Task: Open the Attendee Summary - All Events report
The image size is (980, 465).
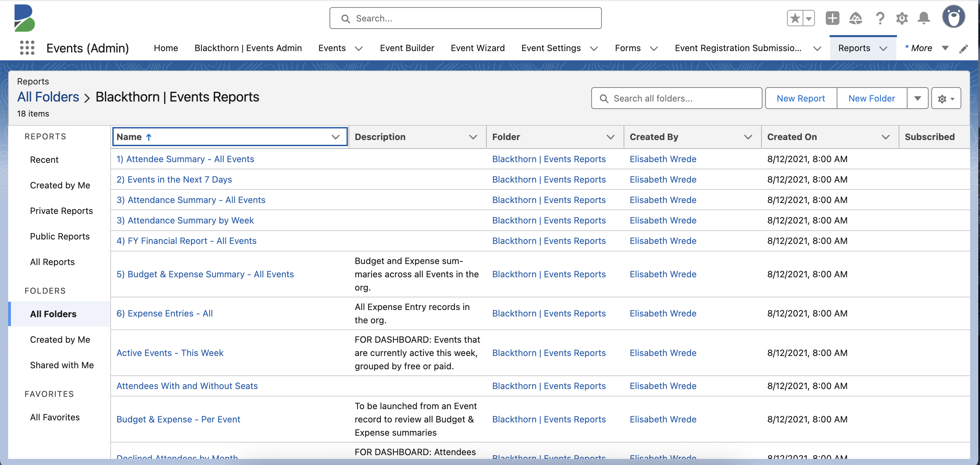Action: pyautogui.click(x=185, y=159)
